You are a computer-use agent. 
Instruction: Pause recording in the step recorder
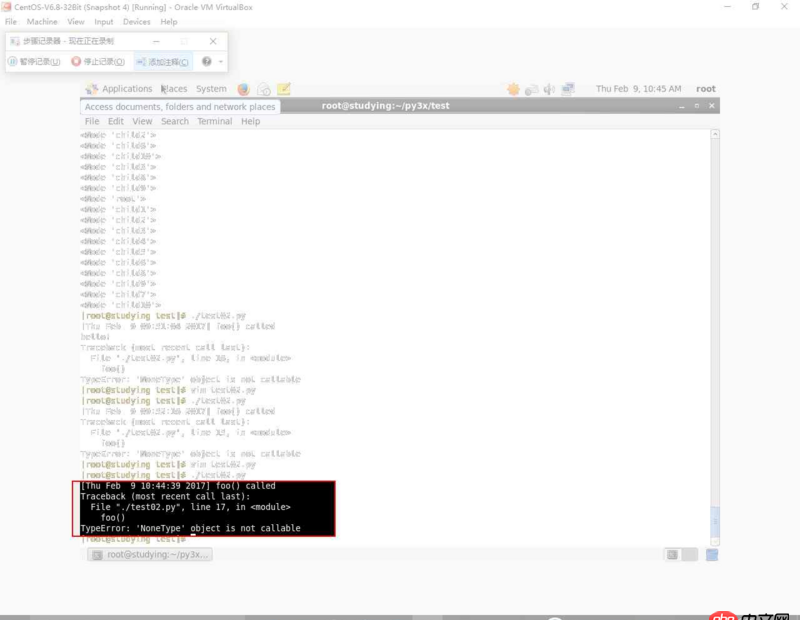click(34, 62)
